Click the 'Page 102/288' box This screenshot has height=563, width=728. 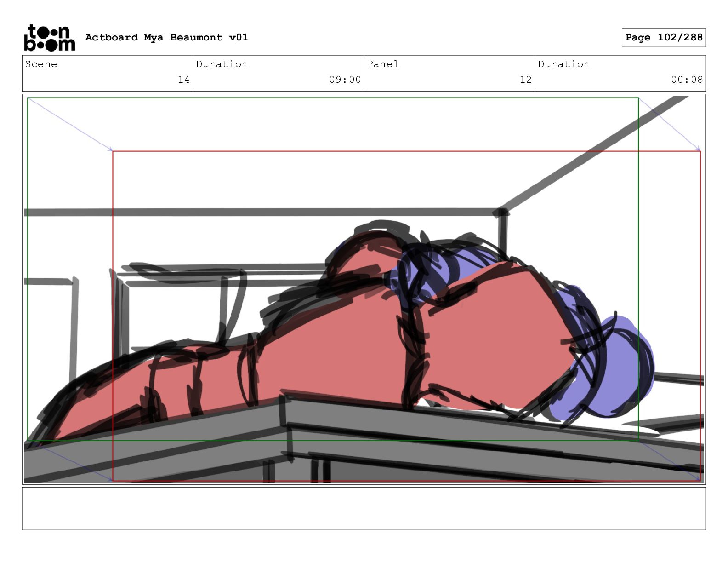click(x=664, y=37)
